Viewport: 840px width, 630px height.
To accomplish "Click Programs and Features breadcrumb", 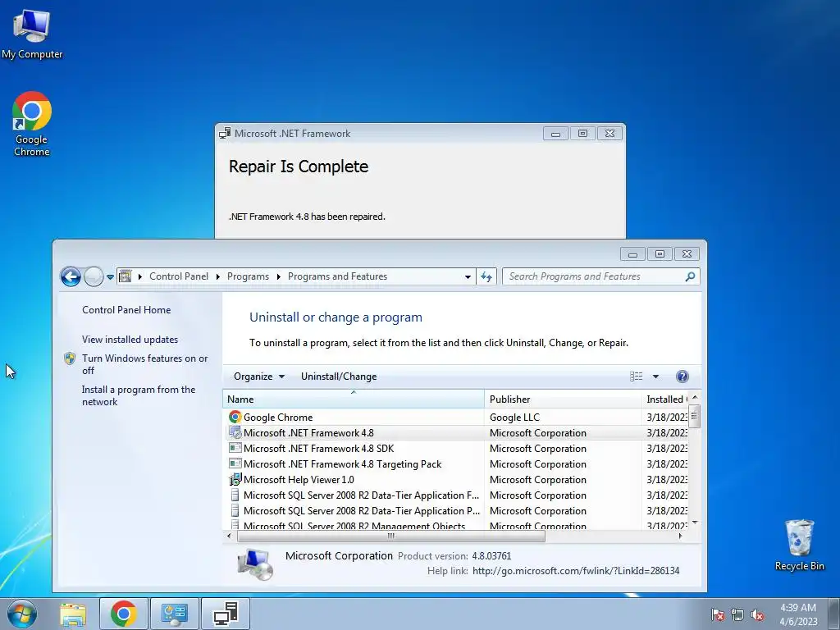I will 337,276.
